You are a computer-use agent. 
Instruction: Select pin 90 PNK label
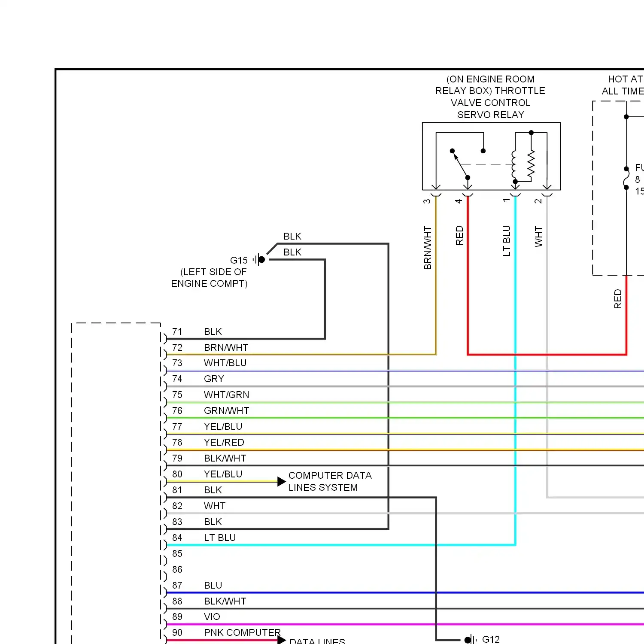214,632
